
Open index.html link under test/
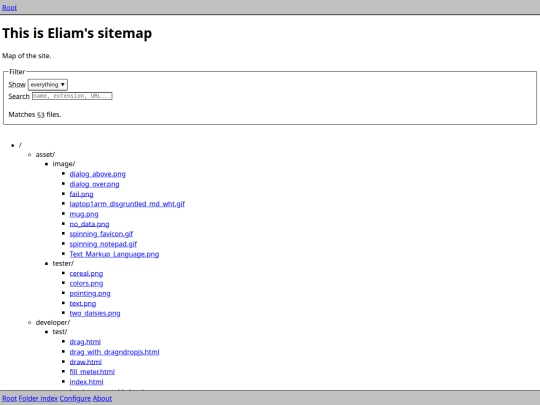coord(86,382)
